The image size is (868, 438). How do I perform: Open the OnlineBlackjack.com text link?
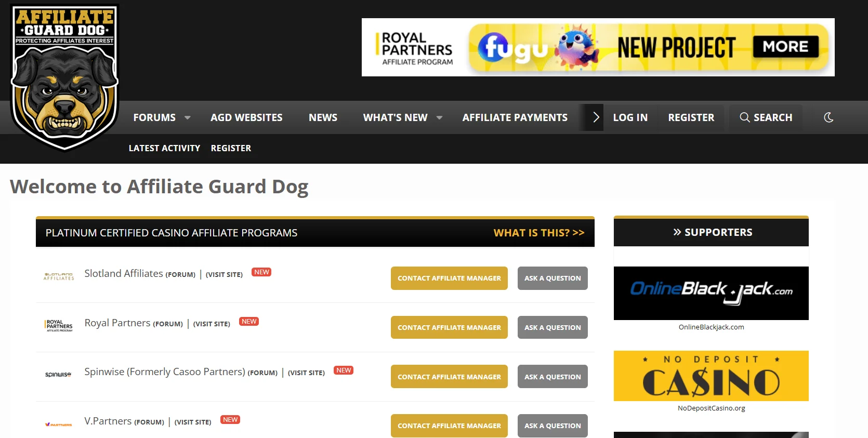(711, 327)
